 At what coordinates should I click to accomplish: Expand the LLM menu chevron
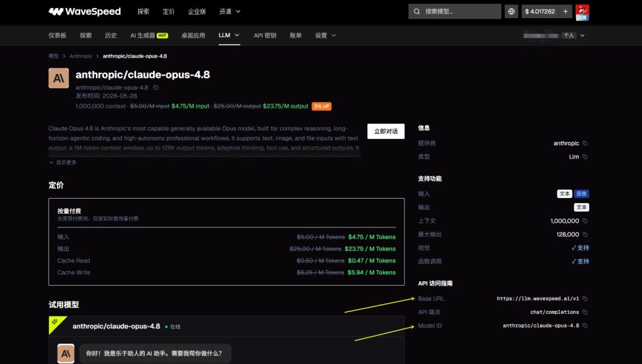pyautogui.click(x=237, y=35)
